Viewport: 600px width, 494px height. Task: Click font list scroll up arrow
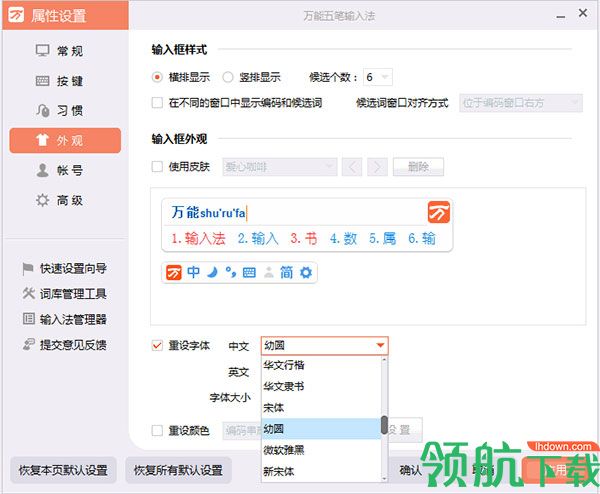[x=385, y=359]
